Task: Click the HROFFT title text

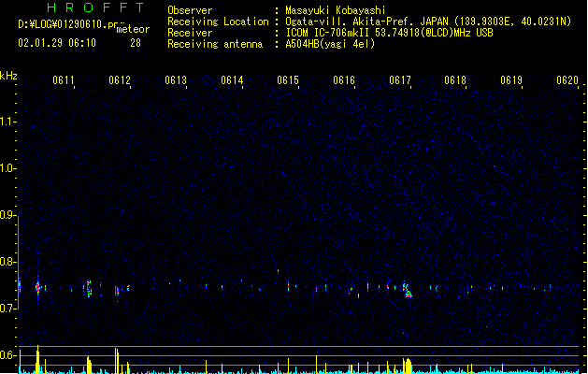Action: [95, 7]
